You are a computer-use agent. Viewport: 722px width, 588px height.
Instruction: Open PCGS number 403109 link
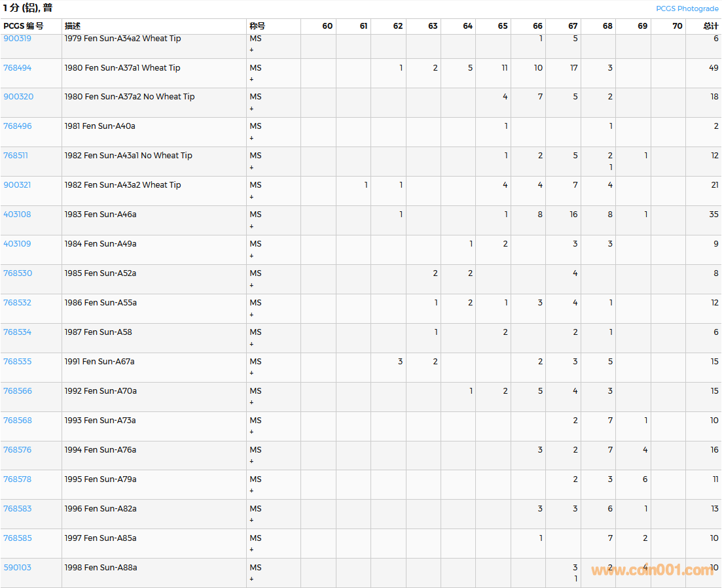click(x=18, y=244)
